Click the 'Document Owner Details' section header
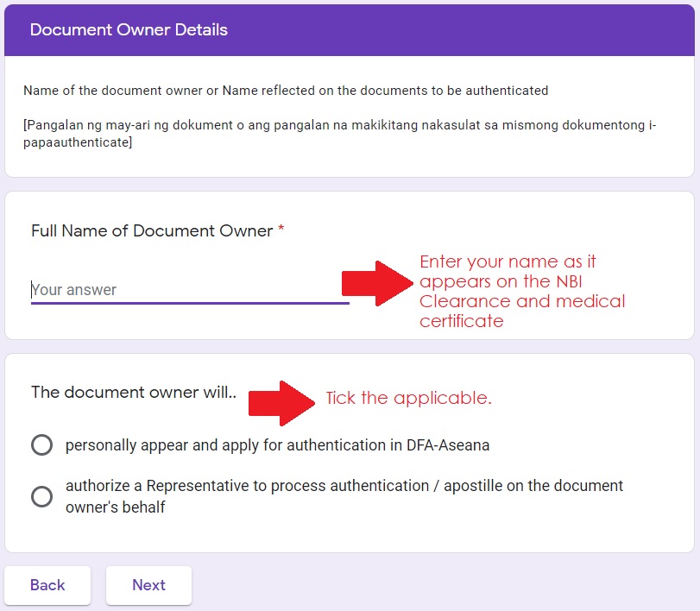The width and height of the screenshot is (700, 611). tap(128, 29)
